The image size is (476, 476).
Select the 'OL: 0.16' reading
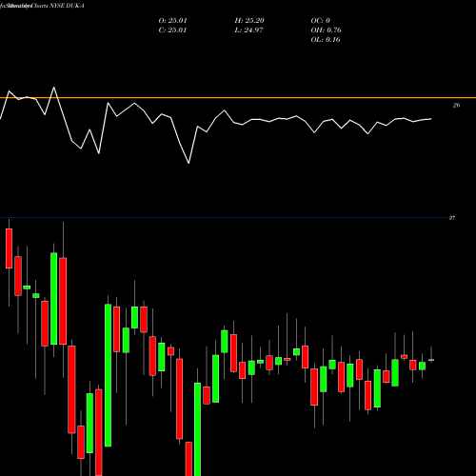(326, 40)
